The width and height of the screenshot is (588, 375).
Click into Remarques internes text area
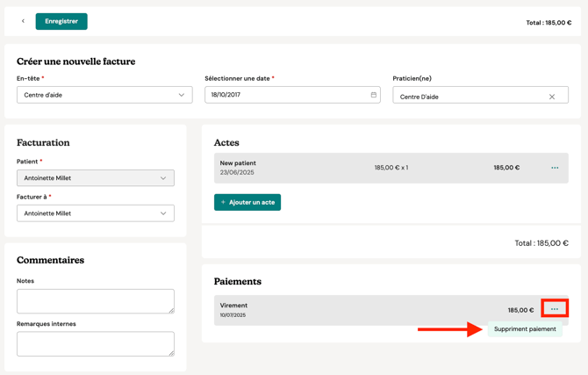click(x=95, y=343)
